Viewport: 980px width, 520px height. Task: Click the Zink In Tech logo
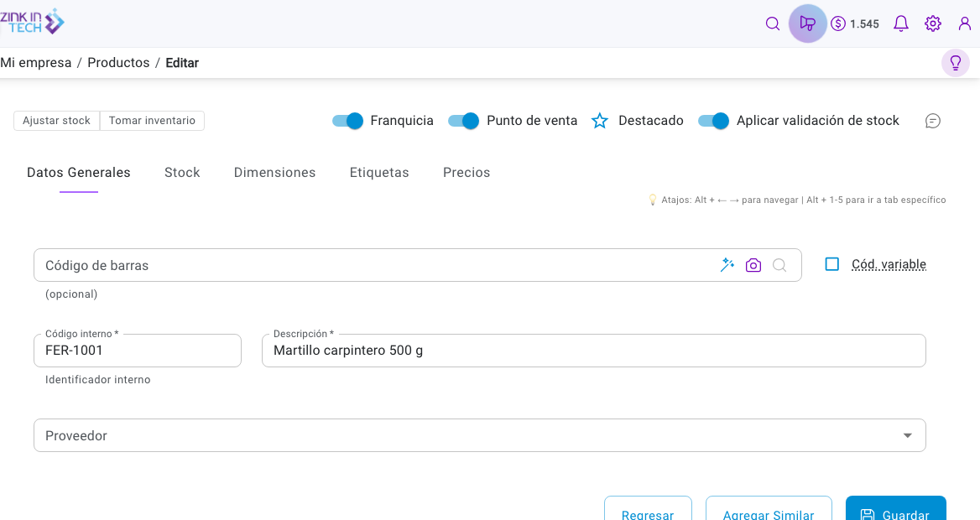(x=32, y=22)
